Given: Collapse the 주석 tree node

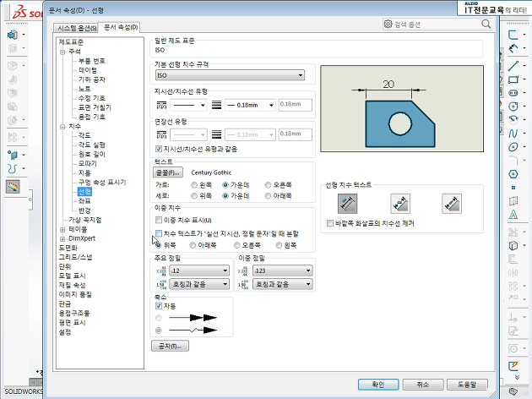Looking at the screenshot, I should 62,52.
